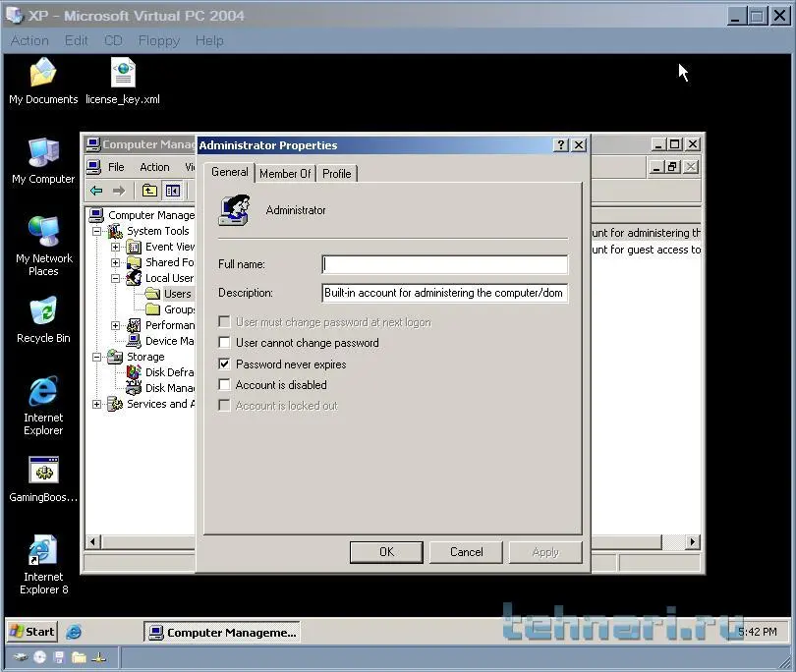Image resolution: width=796 pixels, height=672 pixels.
Task: Click the floppy icon in Virtual PC status bar
Action: click(59, 658)
